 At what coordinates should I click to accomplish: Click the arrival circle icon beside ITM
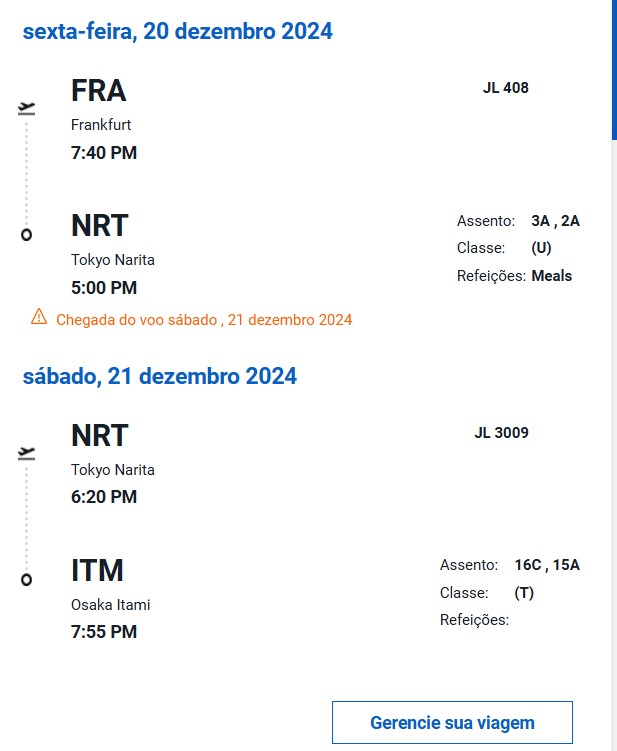pyautogui.click(x=27, y=579)
